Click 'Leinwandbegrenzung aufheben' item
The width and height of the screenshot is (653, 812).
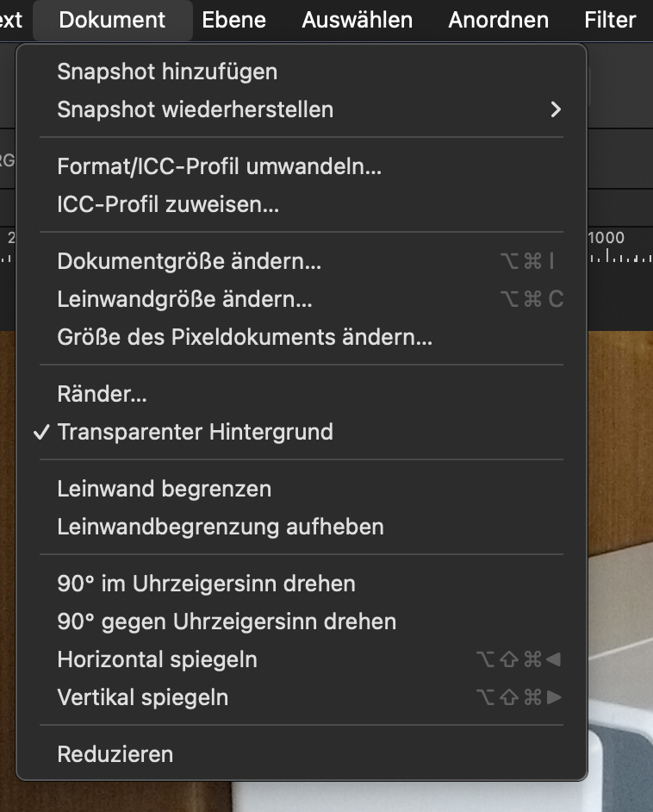(221, 527)
